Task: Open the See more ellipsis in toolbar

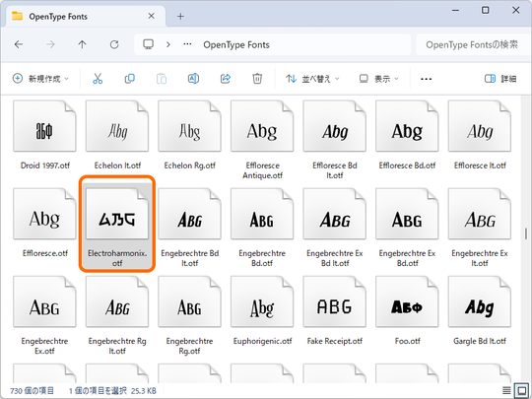Action: (427, 79)
